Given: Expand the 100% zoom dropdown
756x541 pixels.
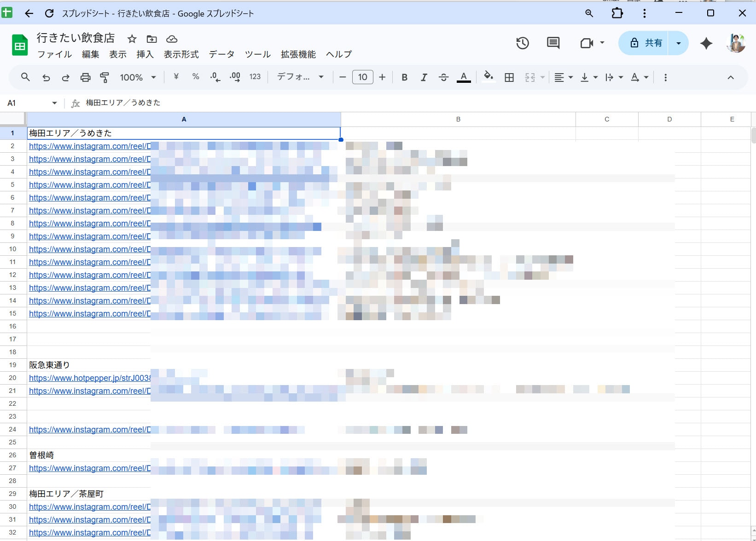Looking at the screenshot, I should [x=138, y=77].
